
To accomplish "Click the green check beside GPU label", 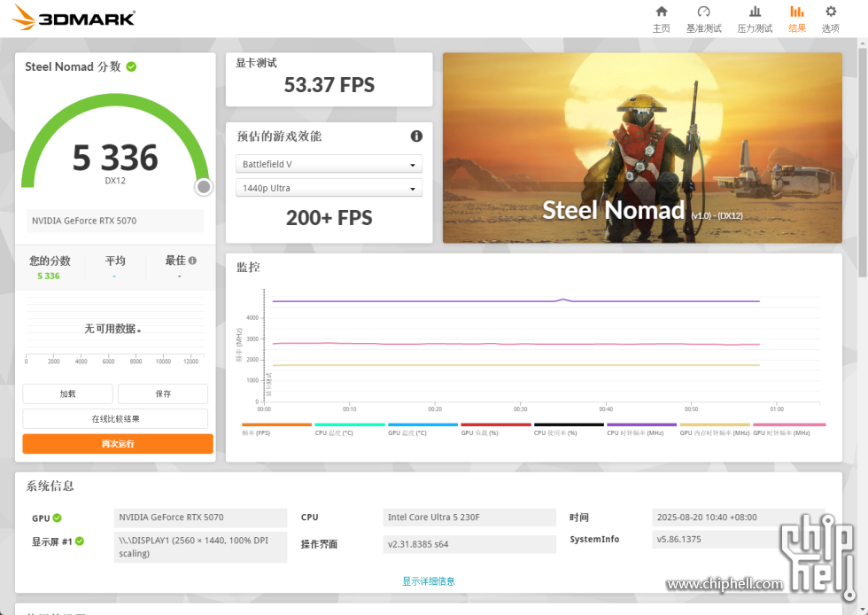I will (x=57, y=518).
